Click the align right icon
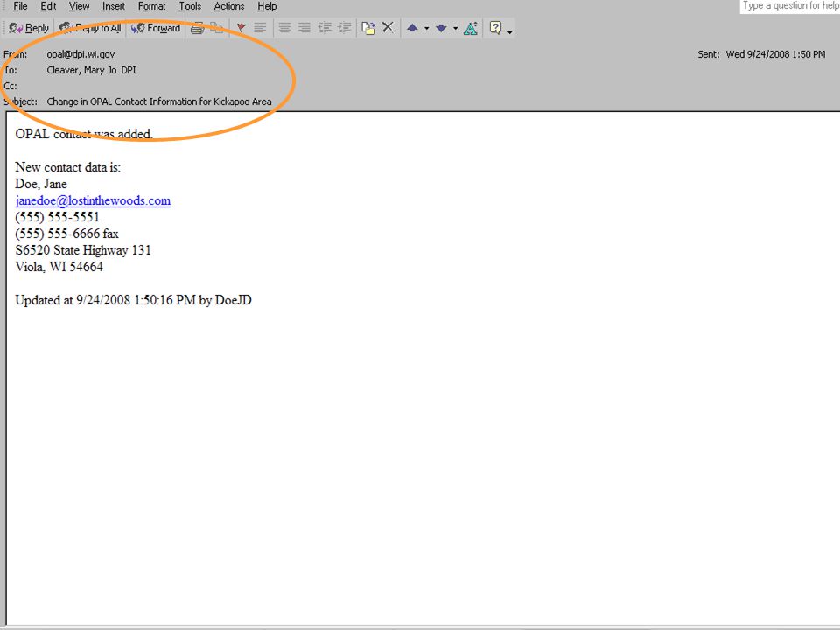This screenshot has width=840, height=630. click(304, 28)
